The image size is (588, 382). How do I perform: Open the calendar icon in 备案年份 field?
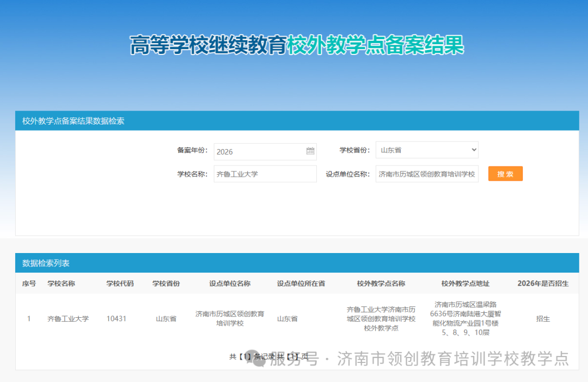310,151
